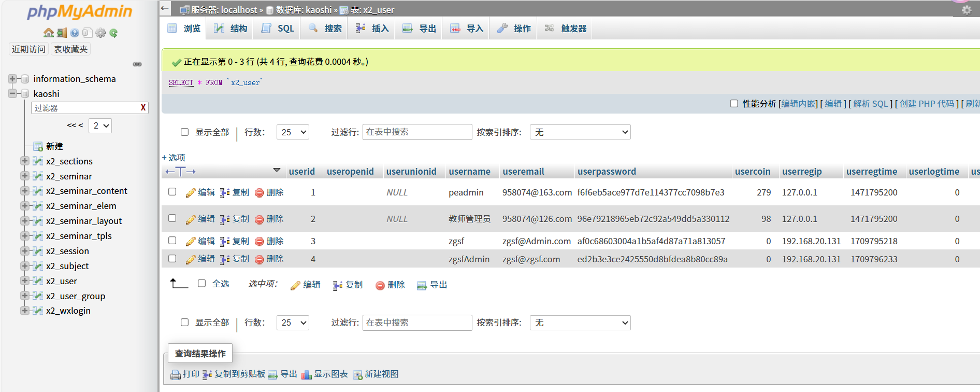Click the chain link icon above database tree
980x392 pixels.
point(137,64)
